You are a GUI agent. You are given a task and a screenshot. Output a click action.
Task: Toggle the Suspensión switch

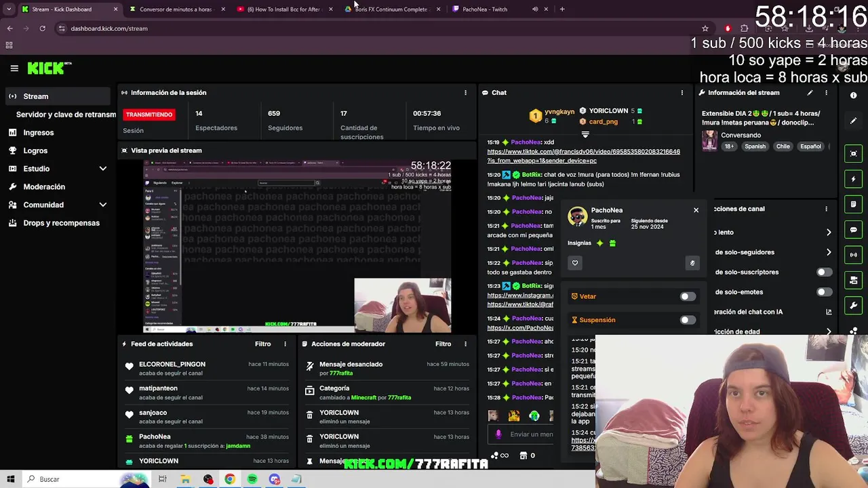(687, 320)
